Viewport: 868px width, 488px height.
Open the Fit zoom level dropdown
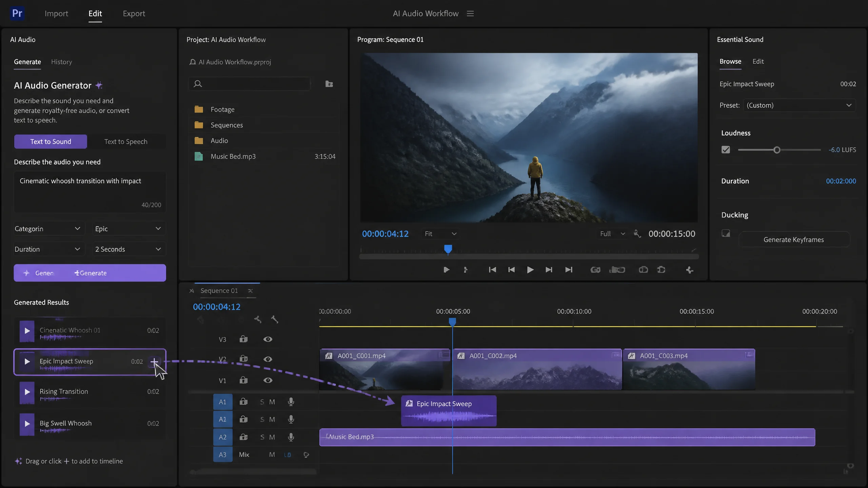(x=440, y=234)
